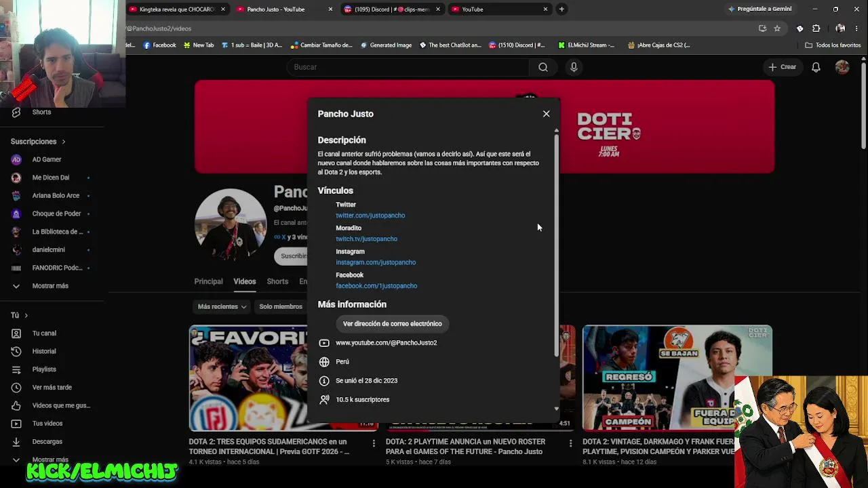Open 'Ver más tarde' list
868x488 pixels.
pos(51,388)
